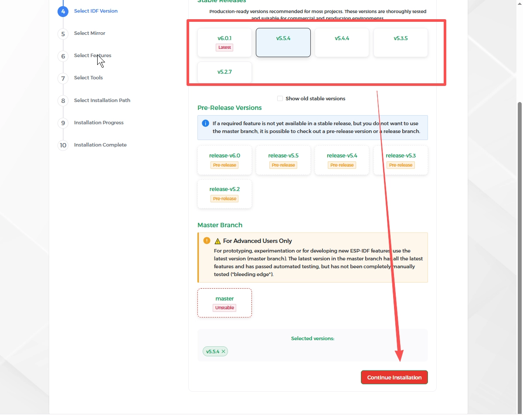The image size is (523, 420).
Task: Click the Master Branch heading
Action: click(x=220, y=225)
